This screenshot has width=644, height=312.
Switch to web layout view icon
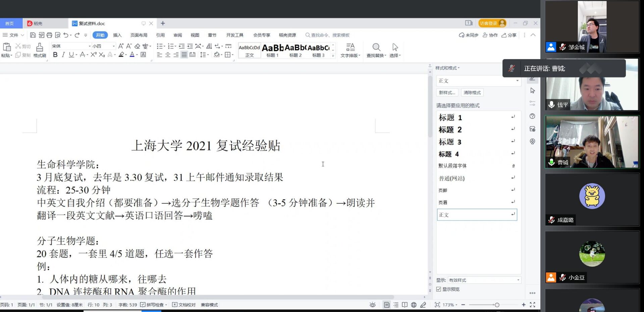[x=414, y=305]
